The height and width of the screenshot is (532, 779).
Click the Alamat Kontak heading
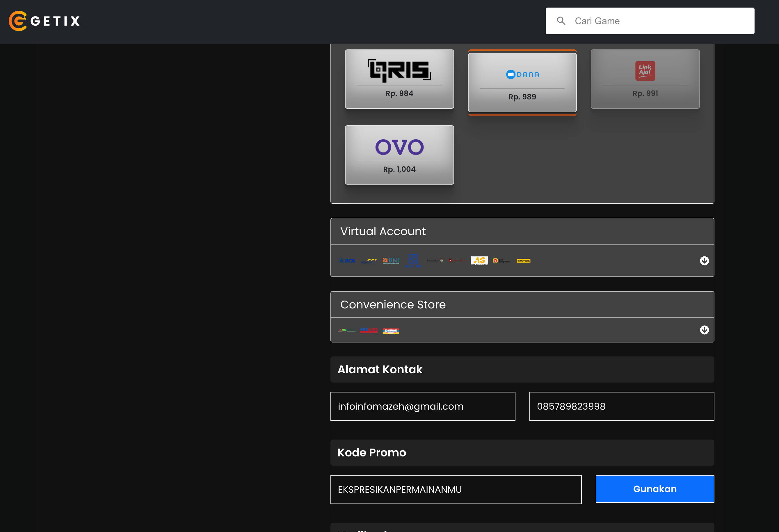tap(380, 369)
